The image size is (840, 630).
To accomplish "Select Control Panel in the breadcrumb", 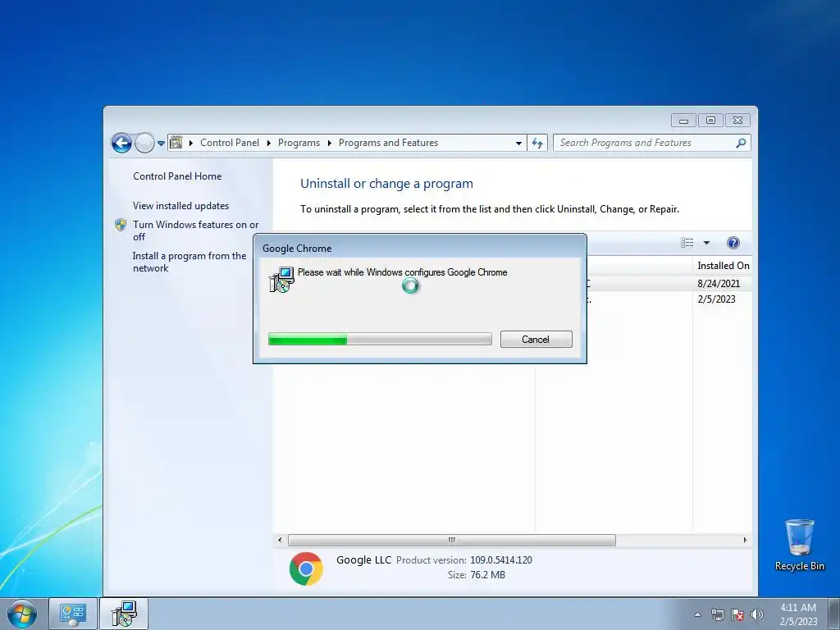I will click(230, 143).
